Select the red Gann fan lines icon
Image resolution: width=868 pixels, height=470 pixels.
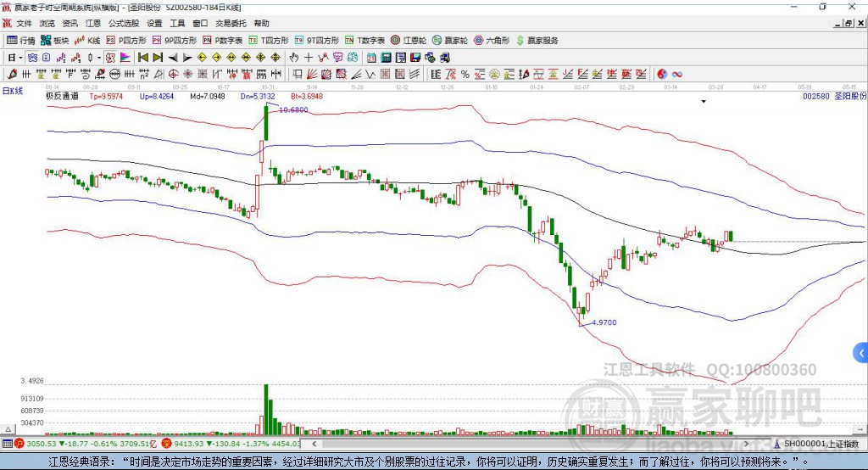coord(312,75)
